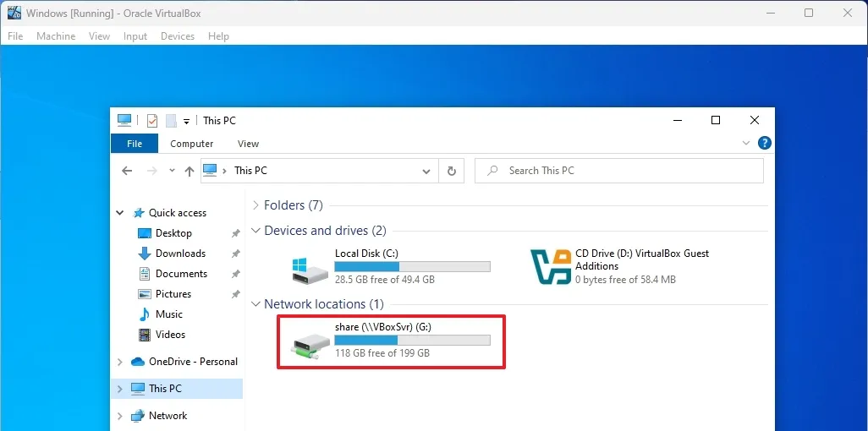Click the "0 bytes free of 58.4 MB" text
Image resolution: width=868 pixels, height=431 pixels.
[625, 280]
